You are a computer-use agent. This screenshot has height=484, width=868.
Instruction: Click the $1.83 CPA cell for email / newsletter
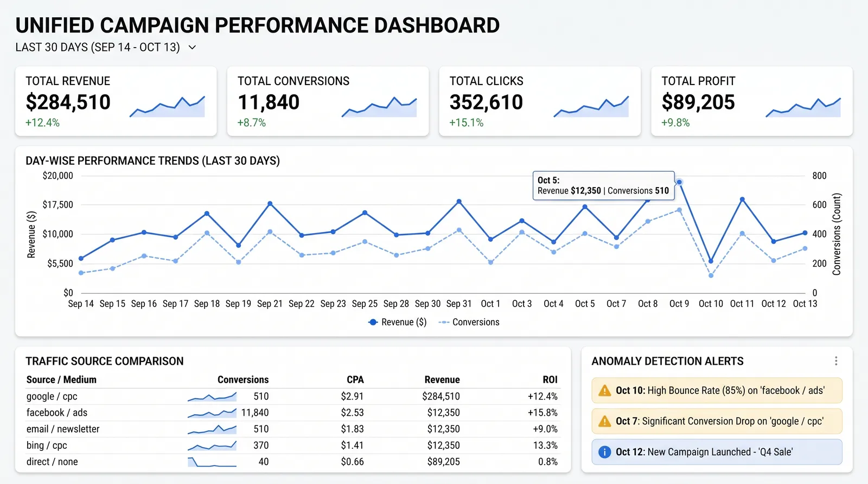tap(352, 429)
